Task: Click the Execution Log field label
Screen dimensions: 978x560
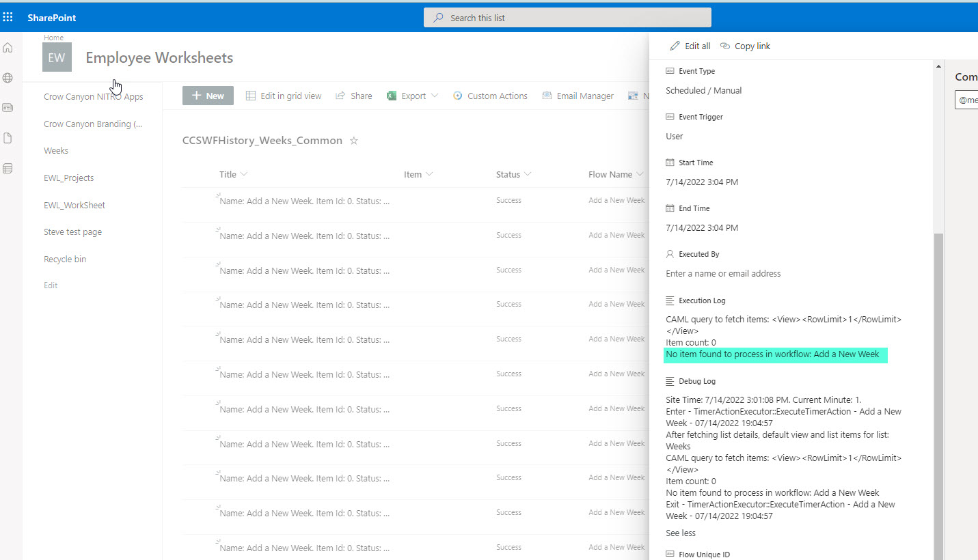Action: [702, 300]
